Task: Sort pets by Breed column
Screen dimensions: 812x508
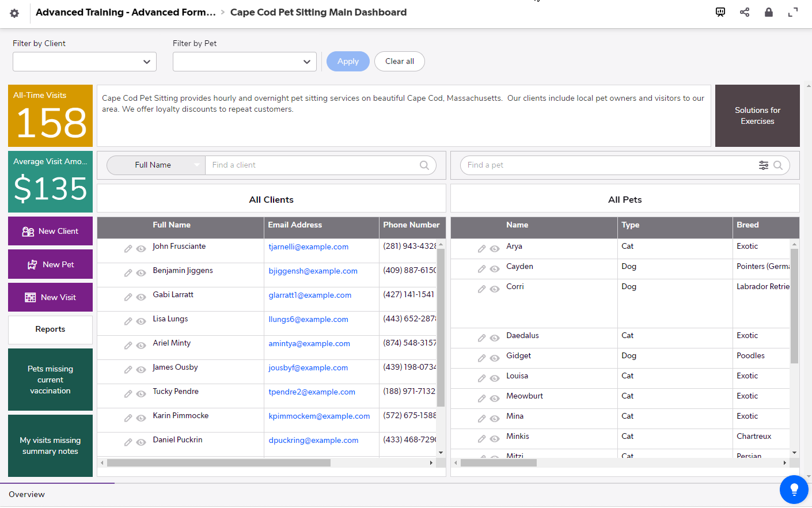Action: (748, 225)
